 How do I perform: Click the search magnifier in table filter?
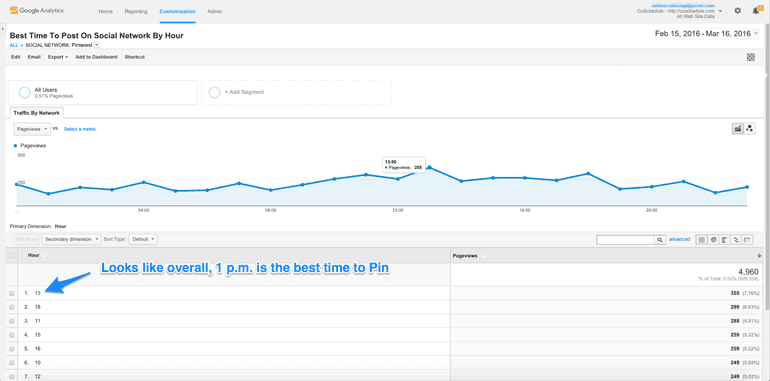(660, 240)
